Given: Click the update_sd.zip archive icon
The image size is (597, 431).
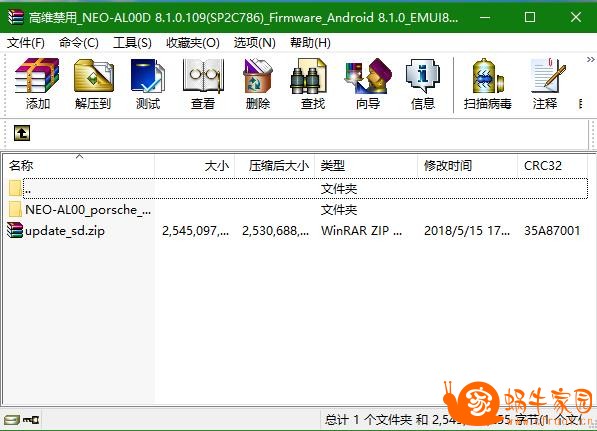Looking at the screenshot, I should [x=15, y=230].
